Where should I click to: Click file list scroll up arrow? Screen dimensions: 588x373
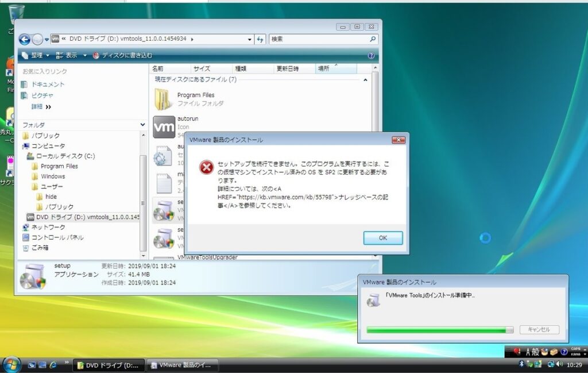tap(375, 68)
